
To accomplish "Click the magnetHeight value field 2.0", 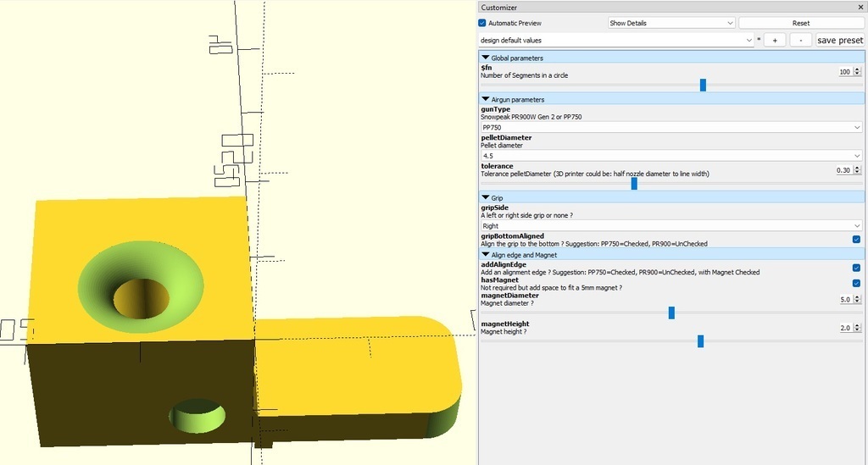I will (845, 328).
